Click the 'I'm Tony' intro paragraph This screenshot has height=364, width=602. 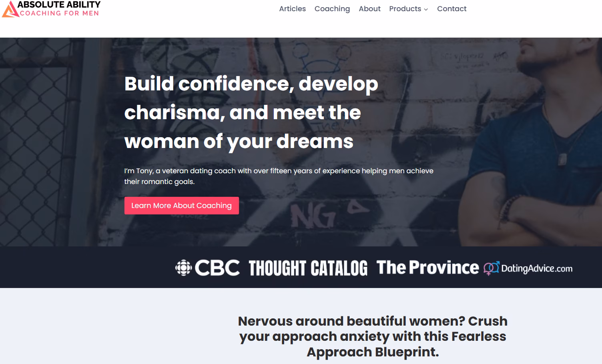(279, 176)
